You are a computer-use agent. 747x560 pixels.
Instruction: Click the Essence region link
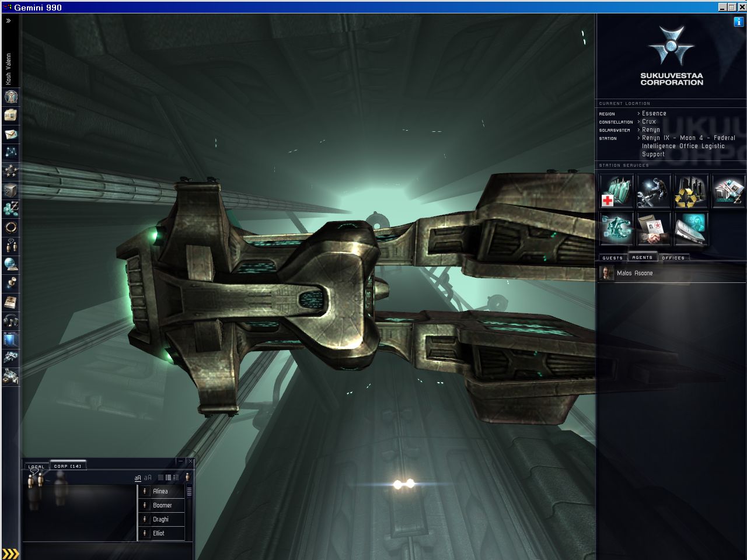(x=654, y=114)
